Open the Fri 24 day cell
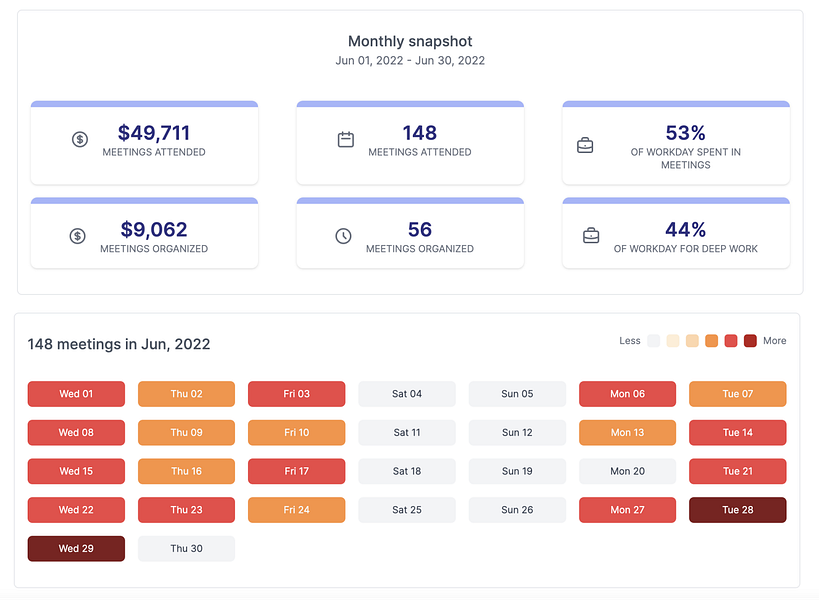 [296, 510]
